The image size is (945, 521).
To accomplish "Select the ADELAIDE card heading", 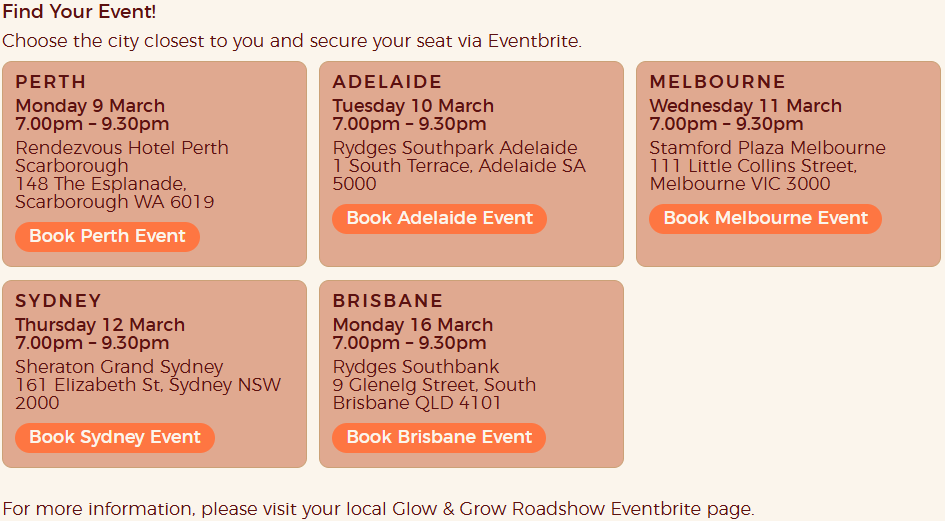I will [x=387, y=82].
